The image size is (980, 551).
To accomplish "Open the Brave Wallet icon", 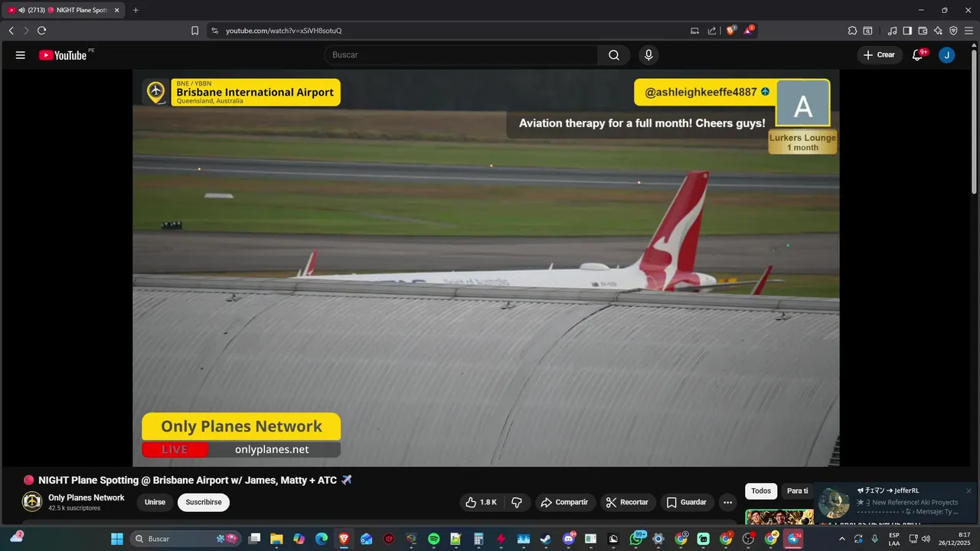I will [x=923, y=31].
